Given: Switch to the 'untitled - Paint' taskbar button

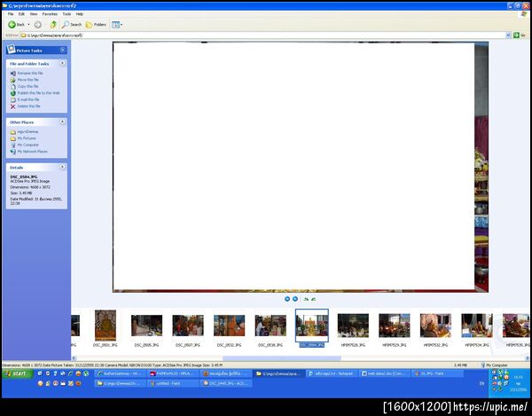Looking at the screenshot, I should (x=173, y=383).
